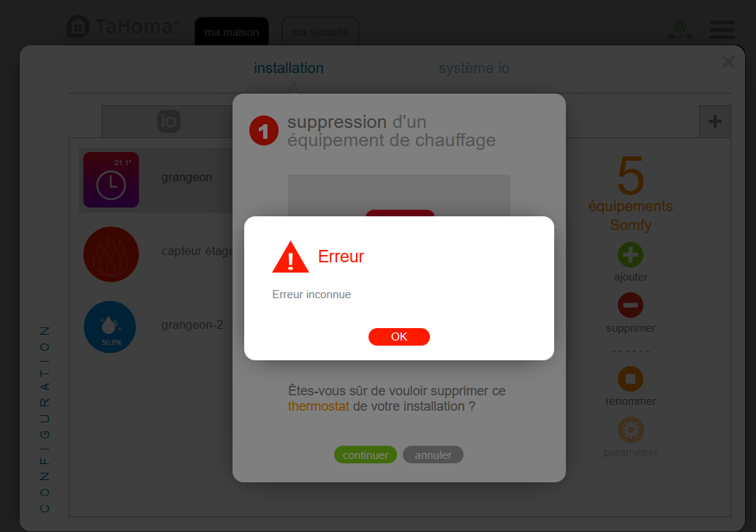Click the red warning triangle icon
Viewport: 756px width, 532px height.
click(x=290, y=256)
